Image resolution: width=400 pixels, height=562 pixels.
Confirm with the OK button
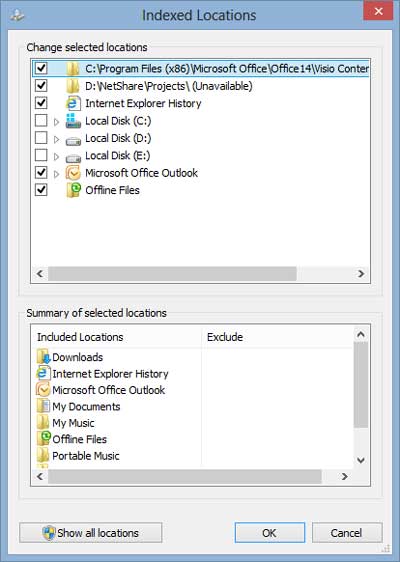270,533
